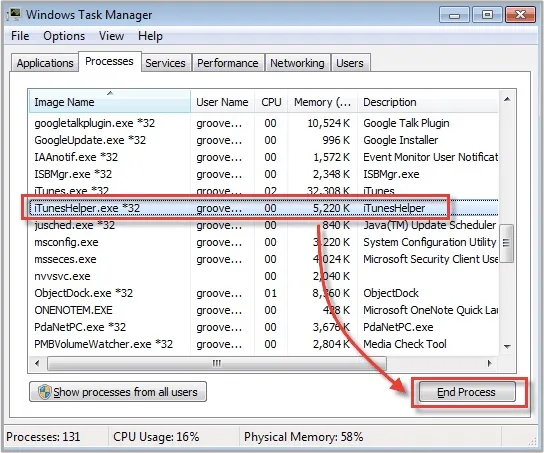Sort by Memory column header

tap(323, 102)
